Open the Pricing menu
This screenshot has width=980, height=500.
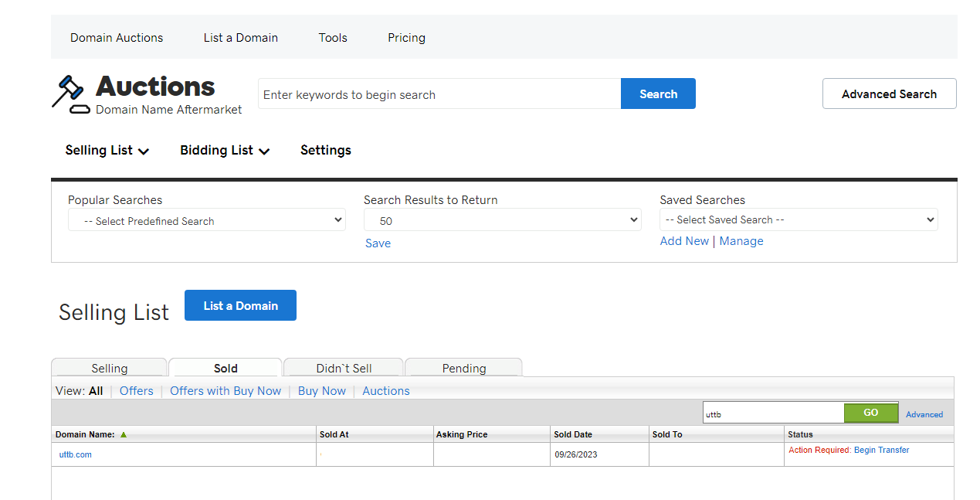click(406, 37)
